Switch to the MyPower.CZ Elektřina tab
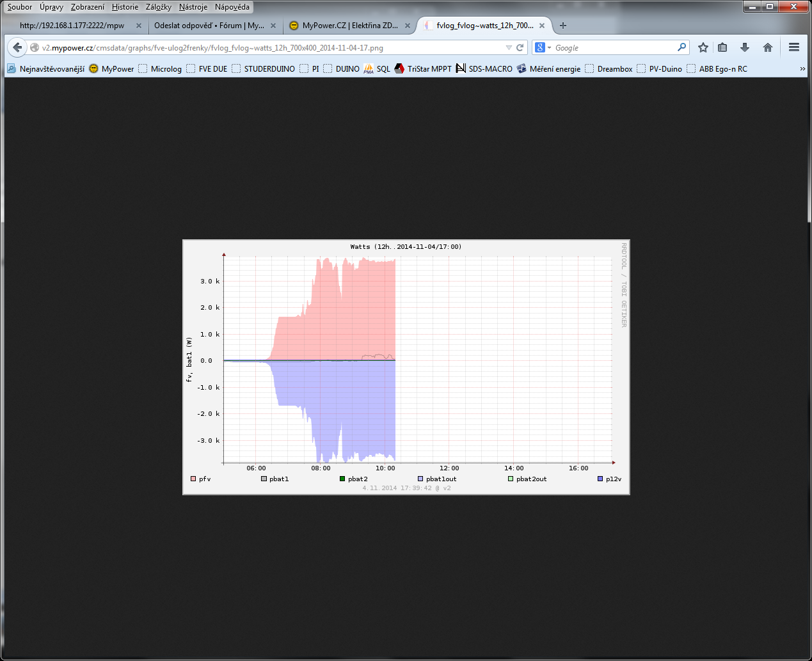Viewport: 812px width, 661px height. [x=350, y=26]
